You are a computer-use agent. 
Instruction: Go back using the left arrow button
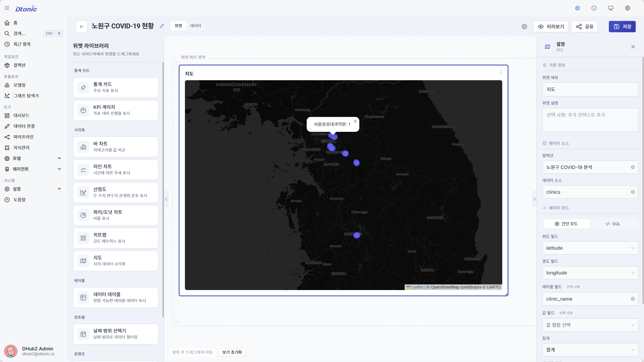(x=81, y=27)
